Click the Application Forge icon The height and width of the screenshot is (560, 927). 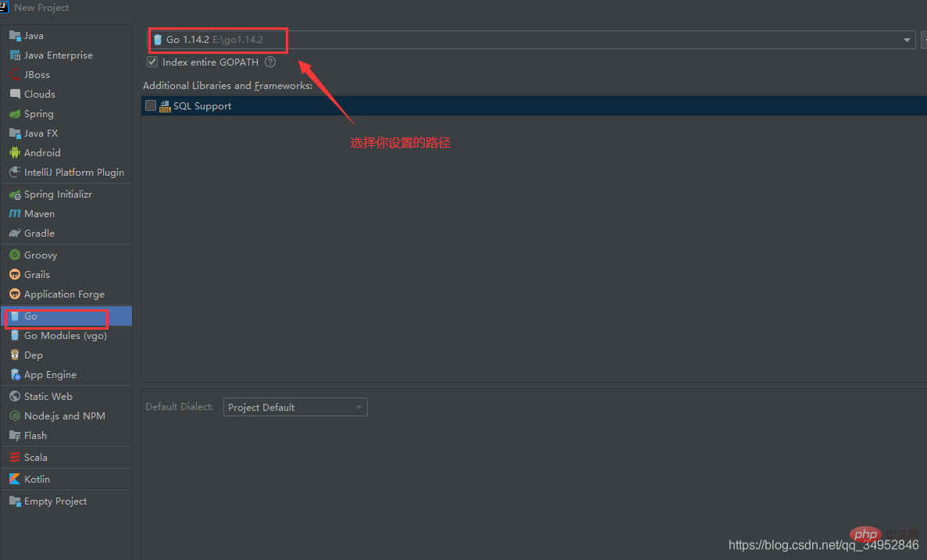coord(15,294)
